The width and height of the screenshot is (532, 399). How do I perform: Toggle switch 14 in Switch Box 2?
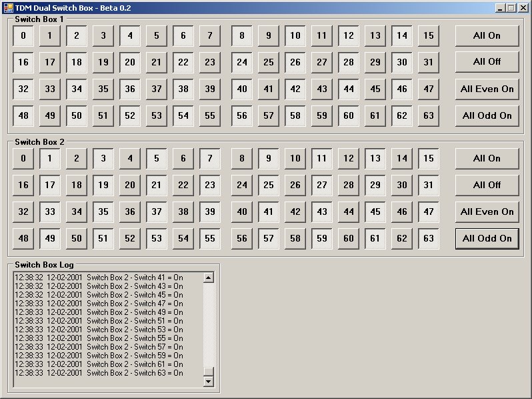pyautogui.click(x=402, y=158)
